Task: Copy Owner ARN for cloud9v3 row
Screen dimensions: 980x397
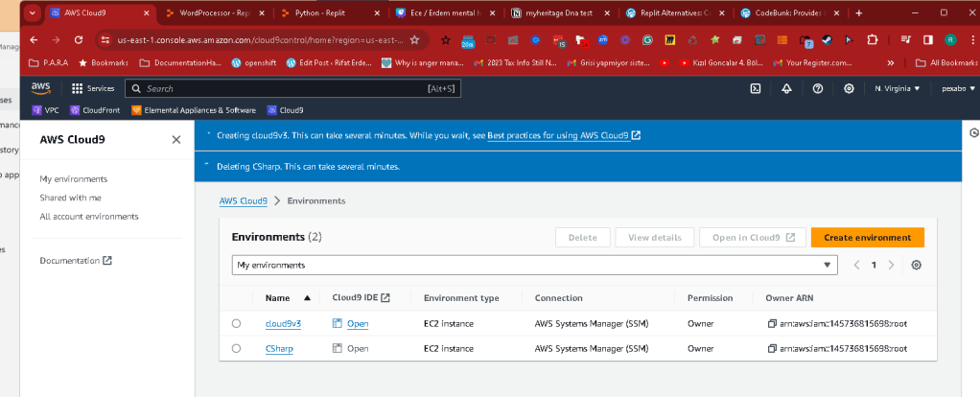Action: pos(772,324)
